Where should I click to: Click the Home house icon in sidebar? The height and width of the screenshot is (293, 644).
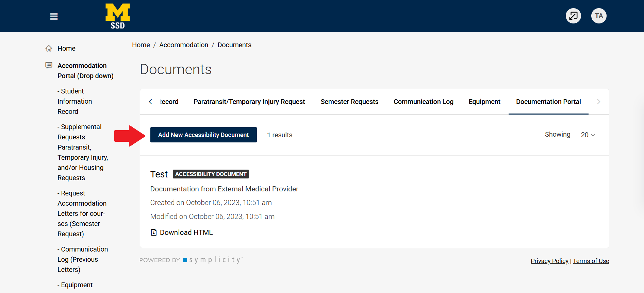[49, 48]
